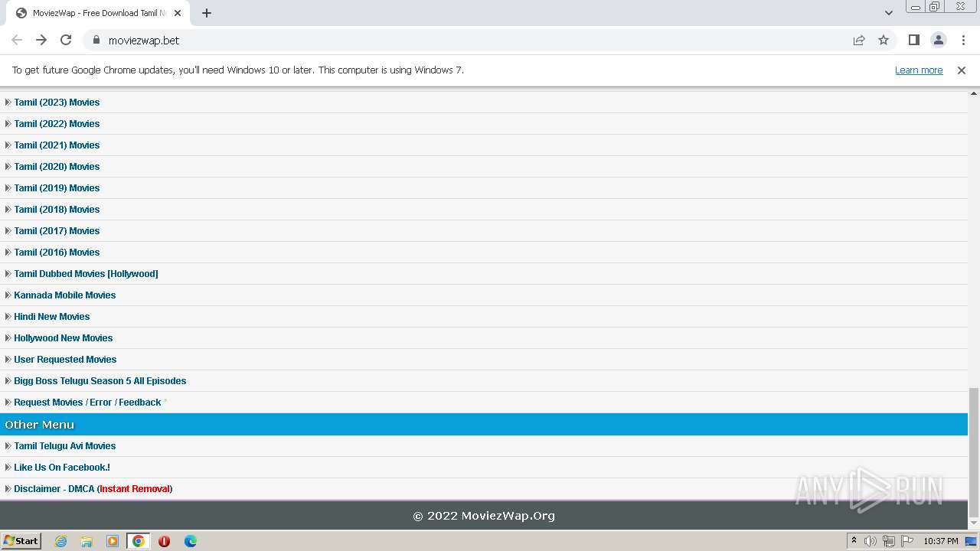The image size is (980, 551).
Task: Open Disclaimer - DMCA Instant Removal
Action: [93, 488]
